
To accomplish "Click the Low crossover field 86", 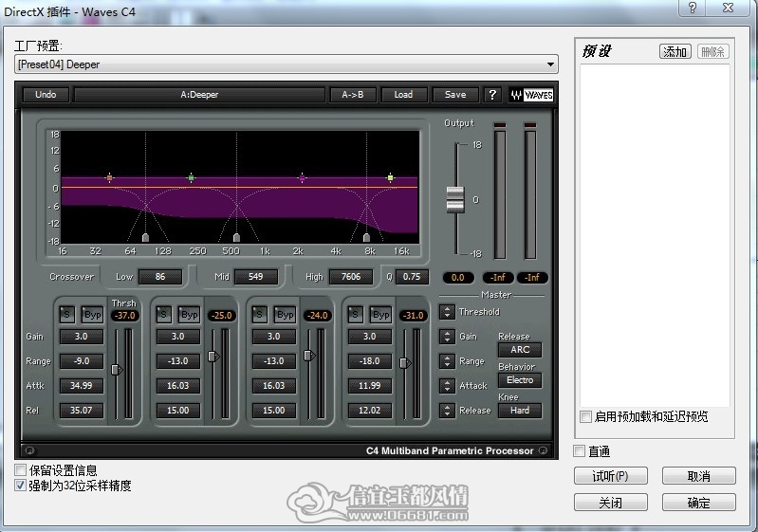I will [x=160, y=277].
